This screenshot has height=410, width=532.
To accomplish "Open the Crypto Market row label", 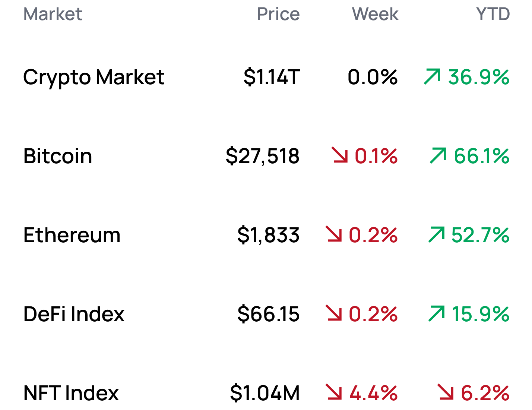I will pyautogui.click(x=94, y=78).
